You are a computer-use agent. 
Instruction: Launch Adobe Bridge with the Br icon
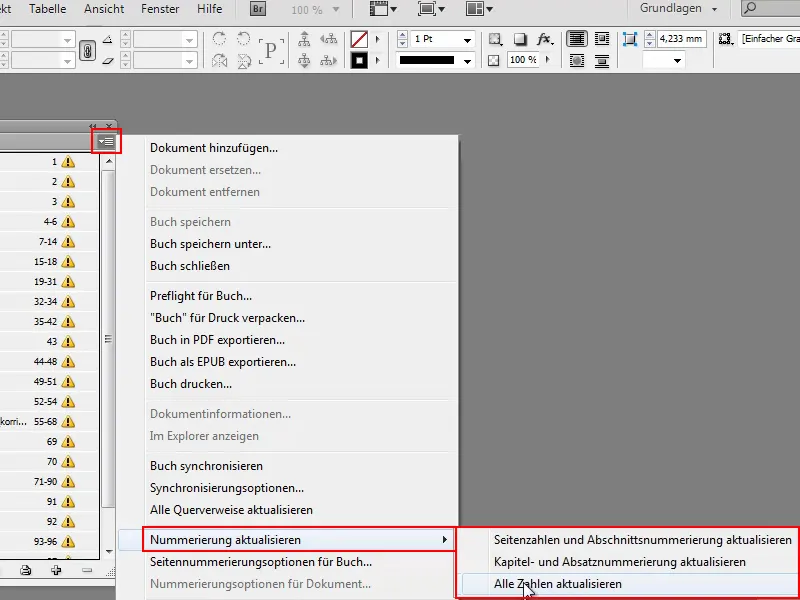click(258, 9)
